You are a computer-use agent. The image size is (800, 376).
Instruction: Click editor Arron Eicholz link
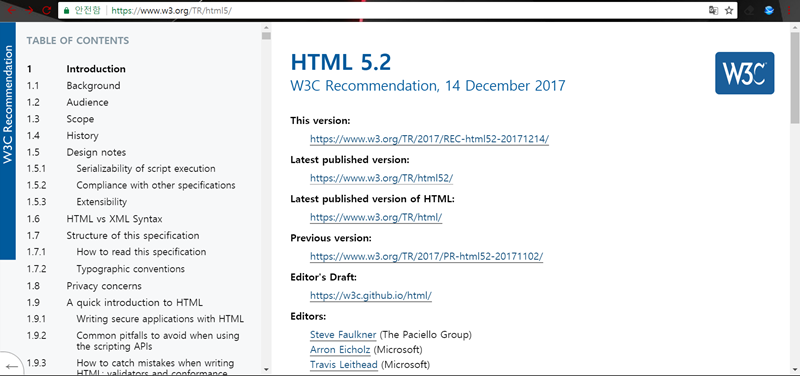(340, 350)
